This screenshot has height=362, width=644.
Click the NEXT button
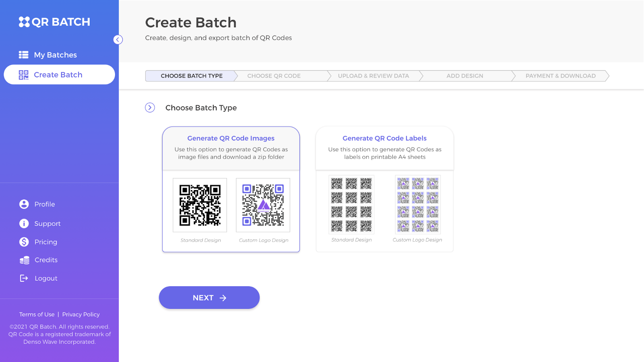point(209,298)
